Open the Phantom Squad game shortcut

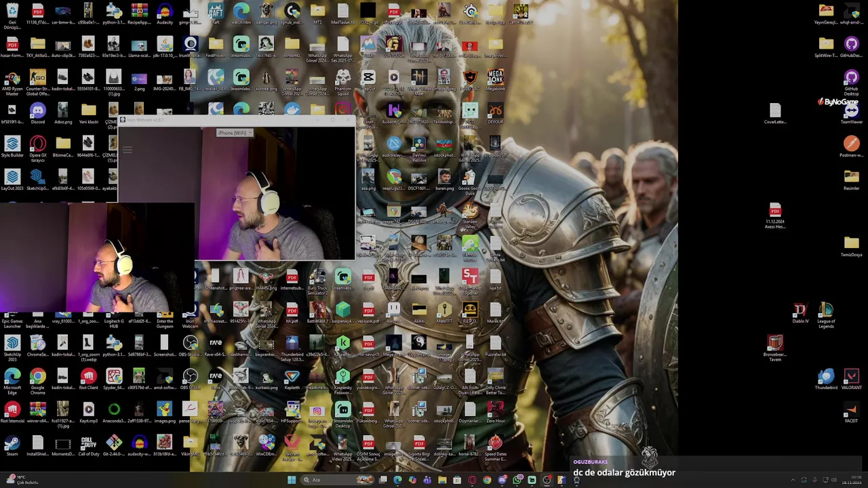click(x=343, y=81)
